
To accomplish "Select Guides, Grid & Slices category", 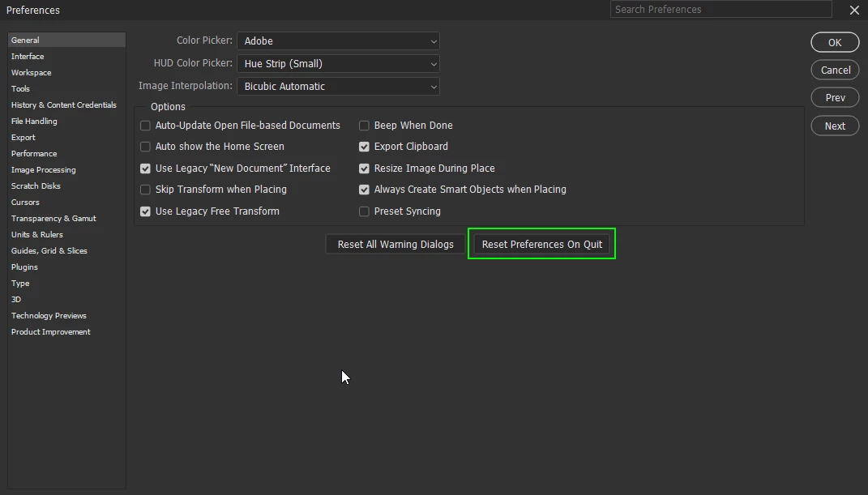I will click(66, 251).
